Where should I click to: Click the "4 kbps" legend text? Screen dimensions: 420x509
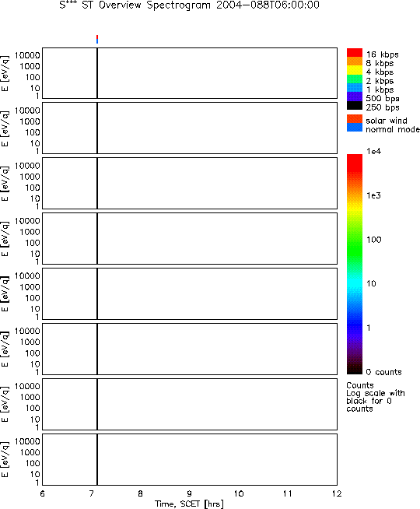point(380,72)
